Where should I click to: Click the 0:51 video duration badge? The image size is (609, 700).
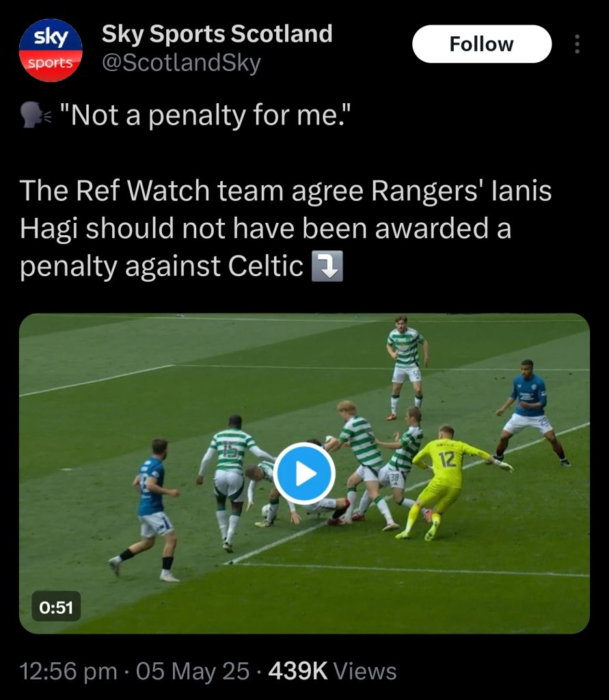tap(56, 606)
